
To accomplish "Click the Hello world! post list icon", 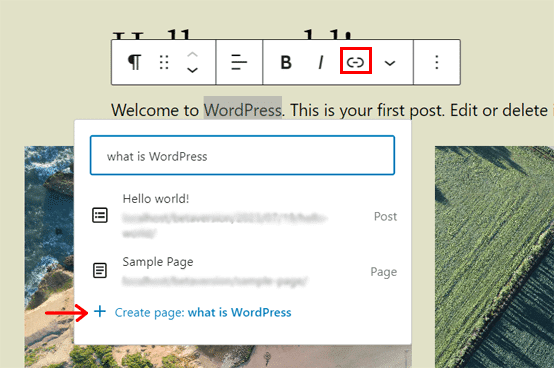I will point(100,215).
